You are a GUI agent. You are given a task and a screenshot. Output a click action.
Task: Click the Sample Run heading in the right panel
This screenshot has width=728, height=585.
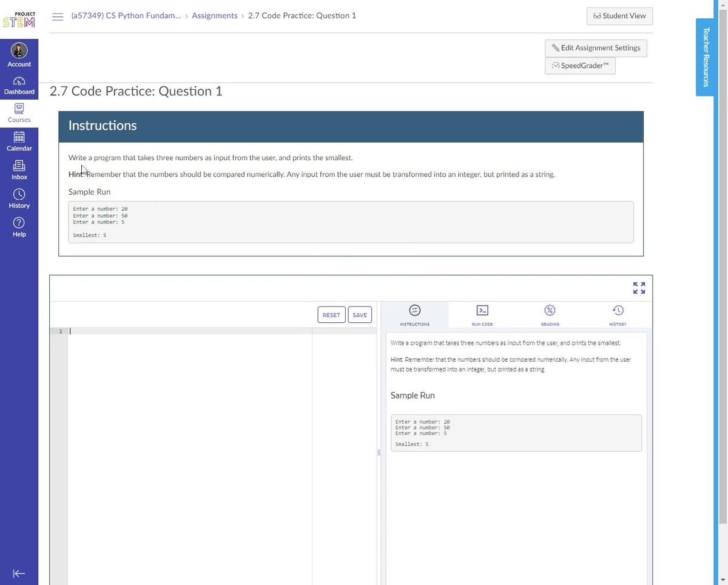[x=413, y=395]
